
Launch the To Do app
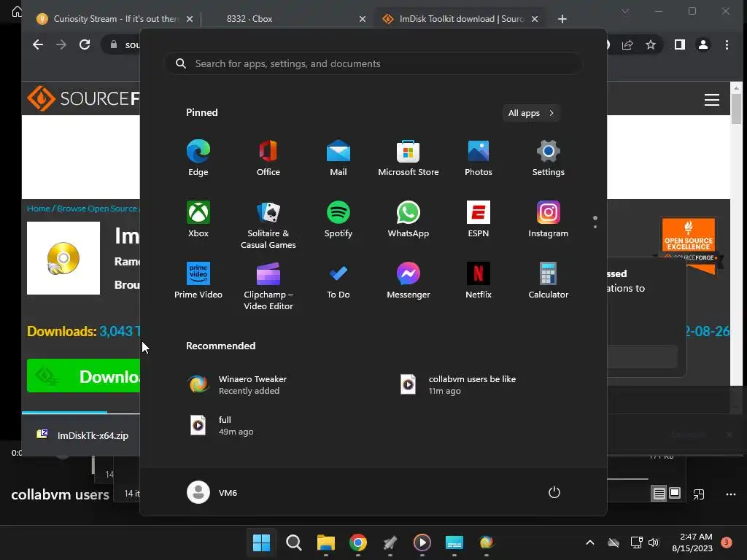338,281
